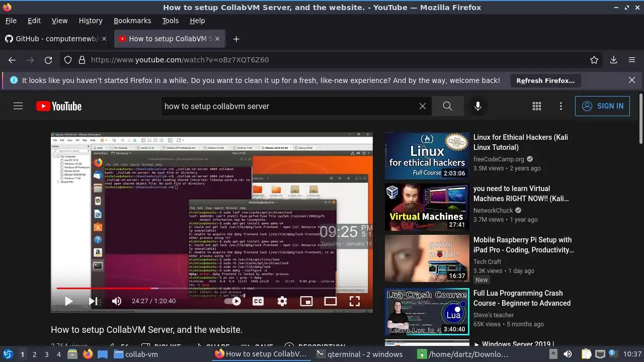Open the Edit menu
The height and width of the screenshot is (362, 644).
point(34,21)
